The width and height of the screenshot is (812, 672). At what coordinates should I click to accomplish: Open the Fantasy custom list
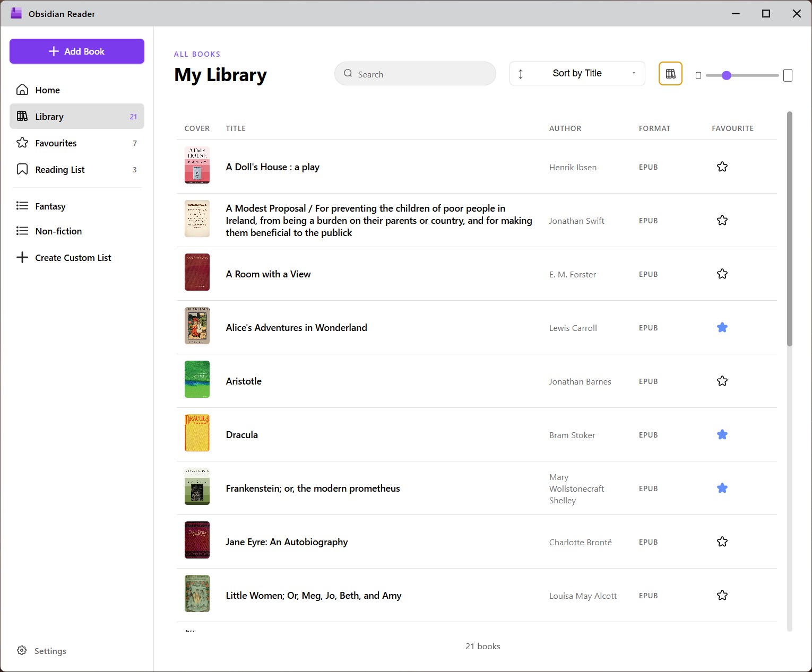77,206
